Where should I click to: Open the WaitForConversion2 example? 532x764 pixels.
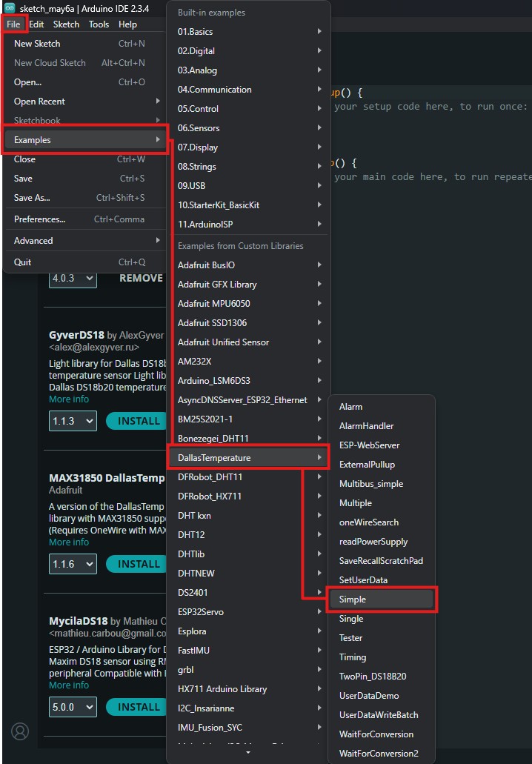coord(382,754)
